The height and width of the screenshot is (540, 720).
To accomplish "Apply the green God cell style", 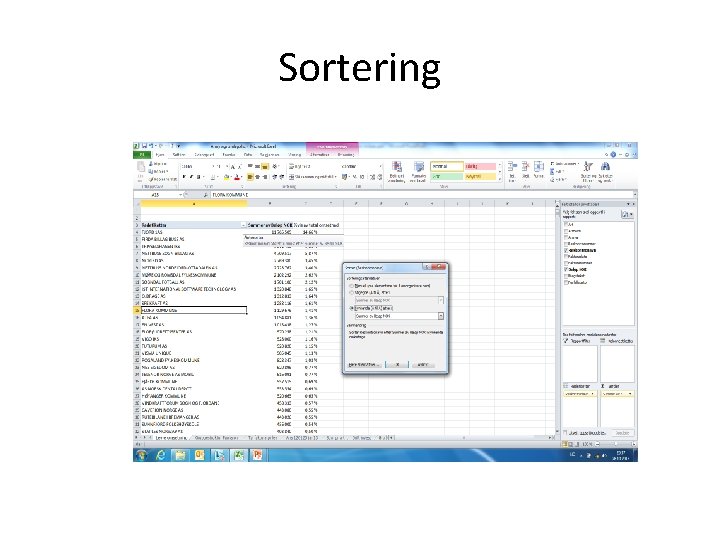I will tap(447, 177).
